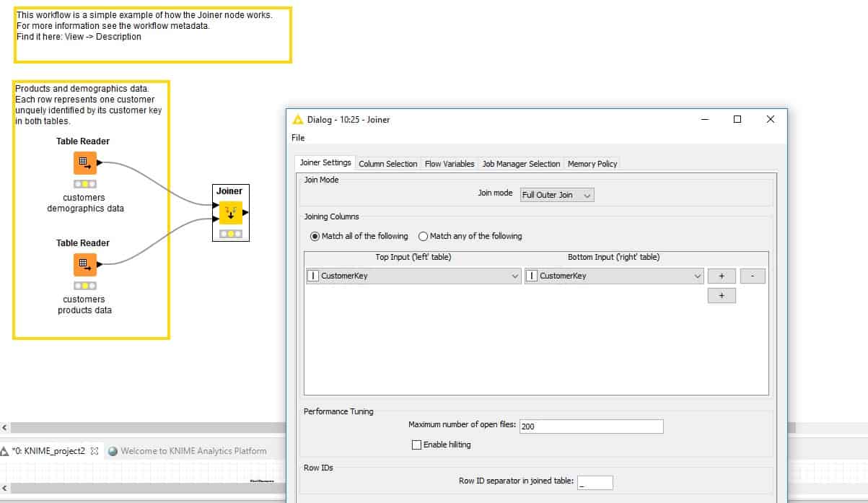Open the Top Input CustomerKey dropdown
This screenshot has height=503, width=868.
(413, 276)
